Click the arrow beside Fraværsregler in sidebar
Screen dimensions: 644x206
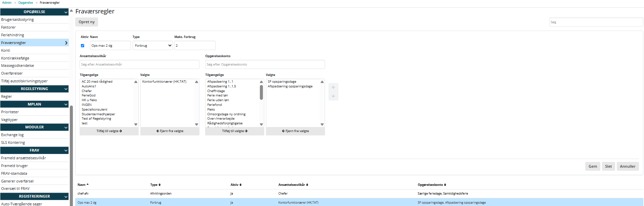pyautogui.click(x=66, y=43)
